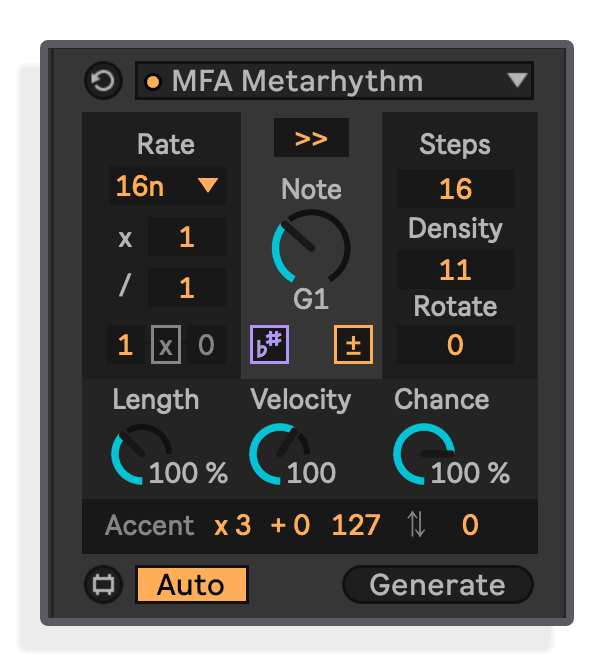This screenshot has width=614, height=666.
Task: Adjust the Note knob
Action: (311, 248)
